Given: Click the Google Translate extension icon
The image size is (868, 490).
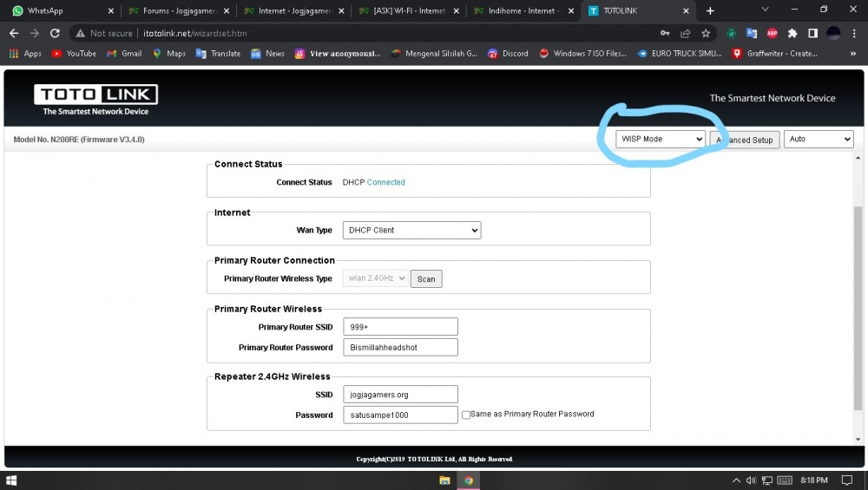Looking at the screenshot, I should coord(751,33).
